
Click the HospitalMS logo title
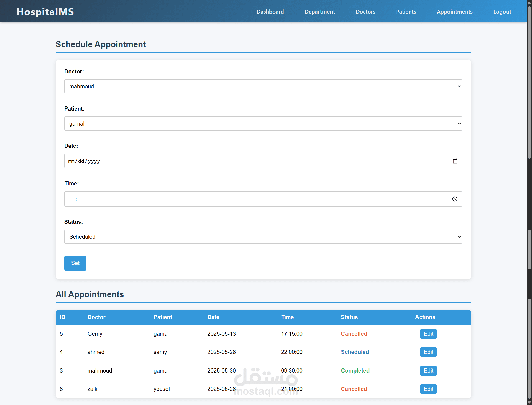45,12
